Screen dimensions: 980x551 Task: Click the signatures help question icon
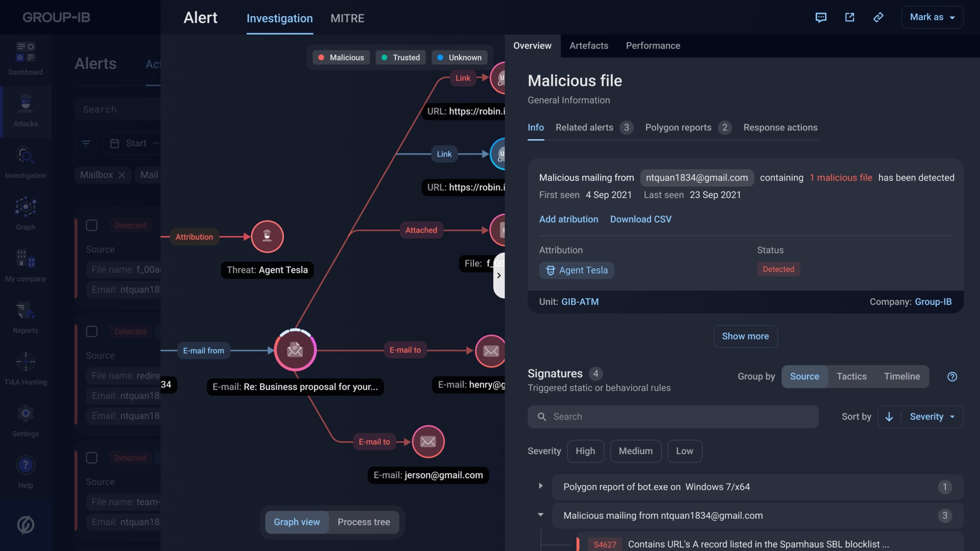click(x=952, y=377)
